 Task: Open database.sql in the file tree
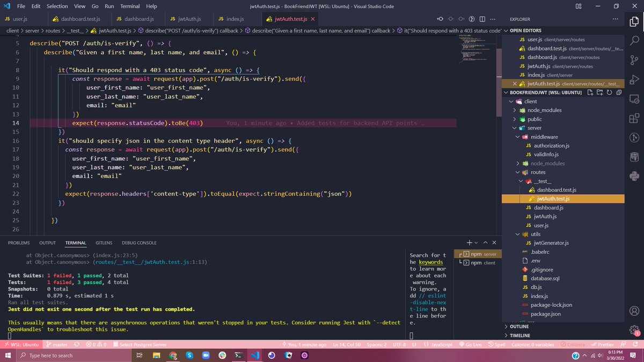point(545,278)
